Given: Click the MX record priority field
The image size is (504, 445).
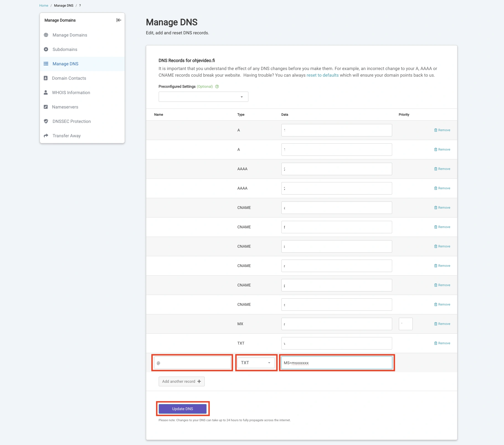Looking at the screenshot, I should point(406,324).
